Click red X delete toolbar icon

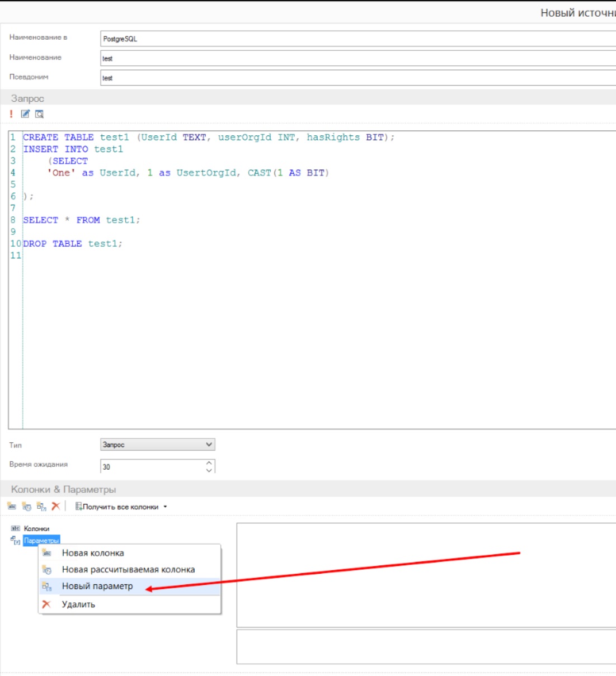click(x=55, y=507)
